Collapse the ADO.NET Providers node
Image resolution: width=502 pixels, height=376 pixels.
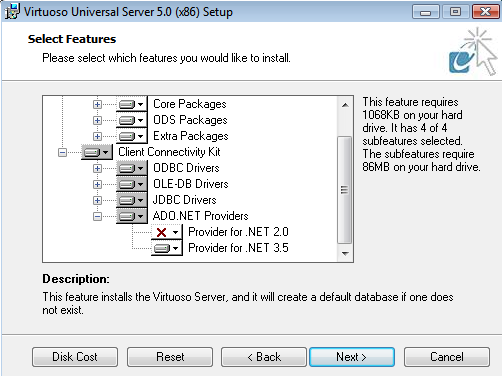pos(97,216)
